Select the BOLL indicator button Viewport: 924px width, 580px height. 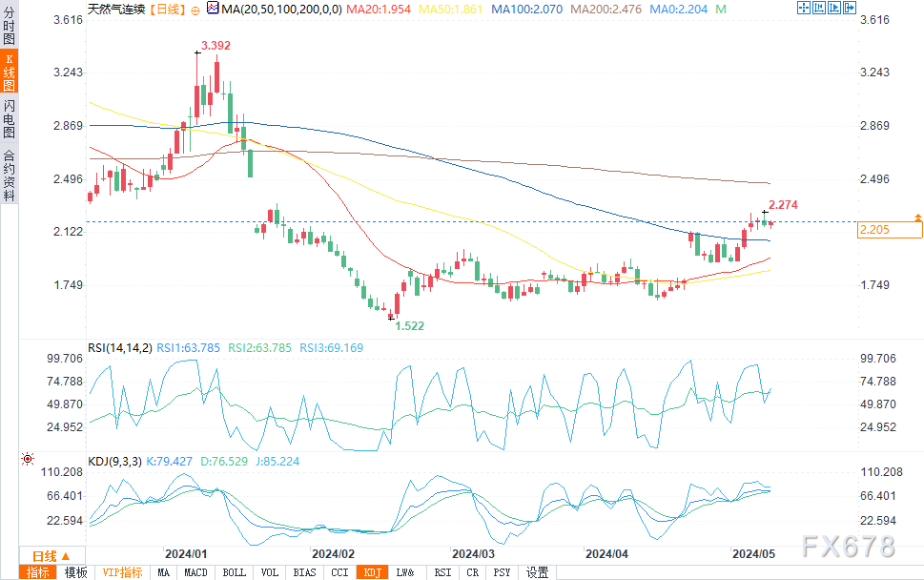pos(235,572)
